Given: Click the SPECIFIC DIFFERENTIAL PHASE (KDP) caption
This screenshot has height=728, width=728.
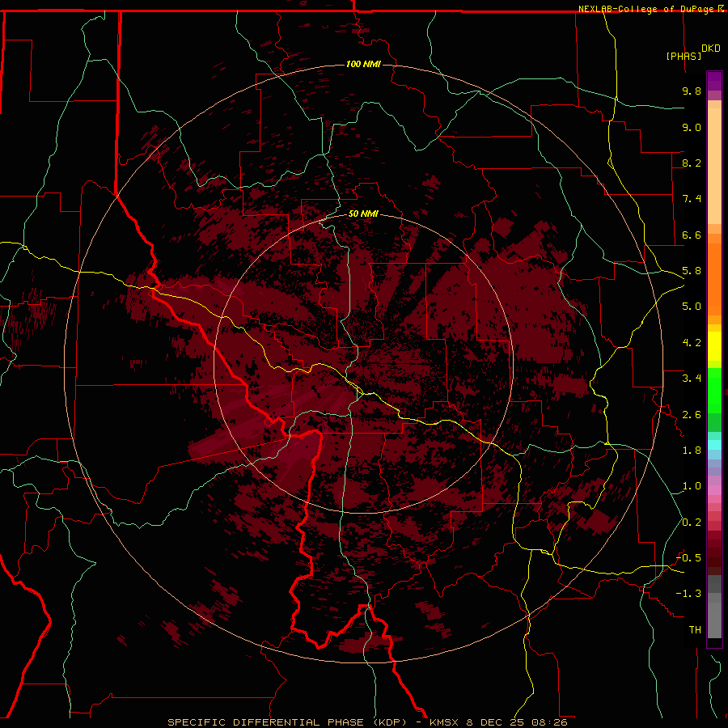Looking at the screenshot, I should pos(286,722).
